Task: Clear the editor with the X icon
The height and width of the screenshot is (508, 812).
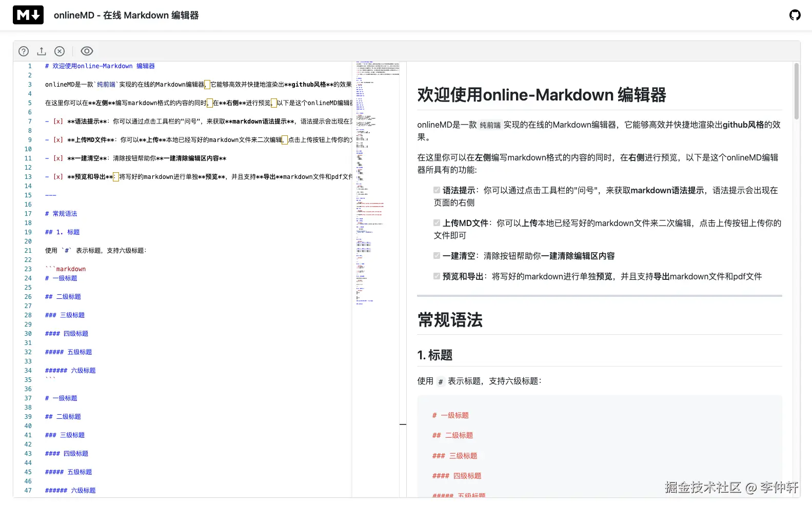Action: tap(60, 51)
